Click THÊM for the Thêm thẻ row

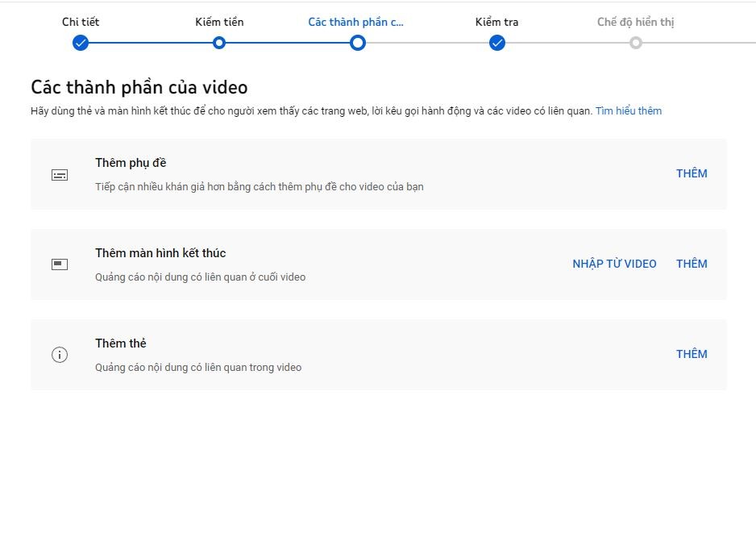[x=692, y=354]
